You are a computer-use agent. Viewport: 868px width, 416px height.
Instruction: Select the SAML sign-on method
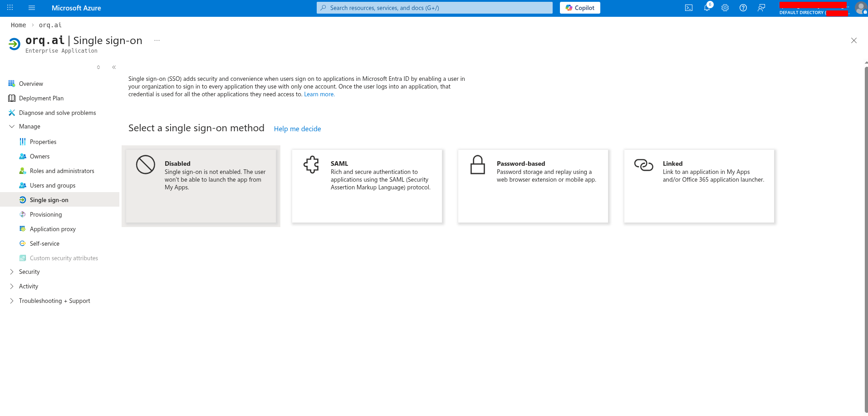pyautogui.click(x=367, y=186)
